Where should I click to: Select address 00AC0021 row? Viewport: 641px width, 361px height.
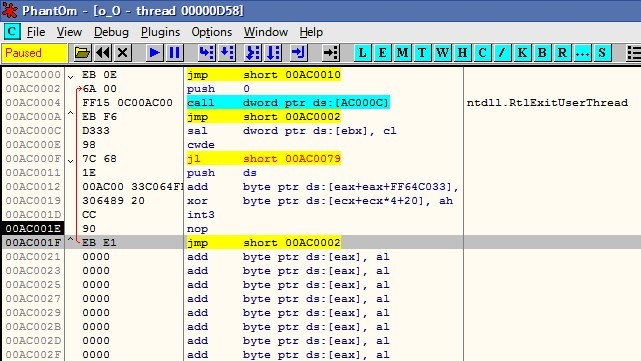pos(33,257)
